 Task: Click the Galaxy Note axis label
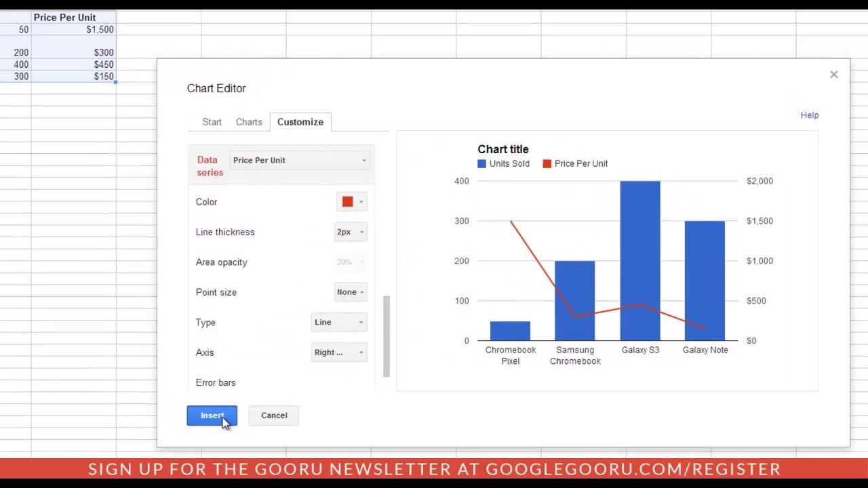(x=705, y=350)
